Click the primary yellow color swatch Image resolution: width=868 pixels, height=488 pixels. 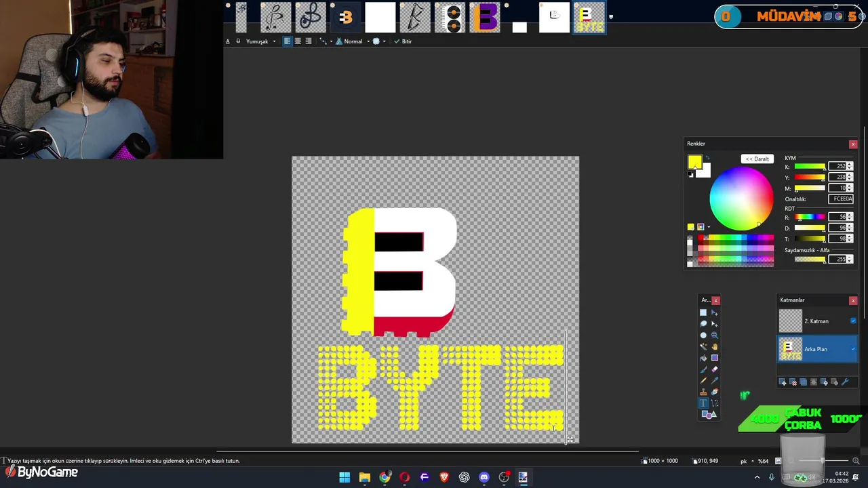click(694, 162)
